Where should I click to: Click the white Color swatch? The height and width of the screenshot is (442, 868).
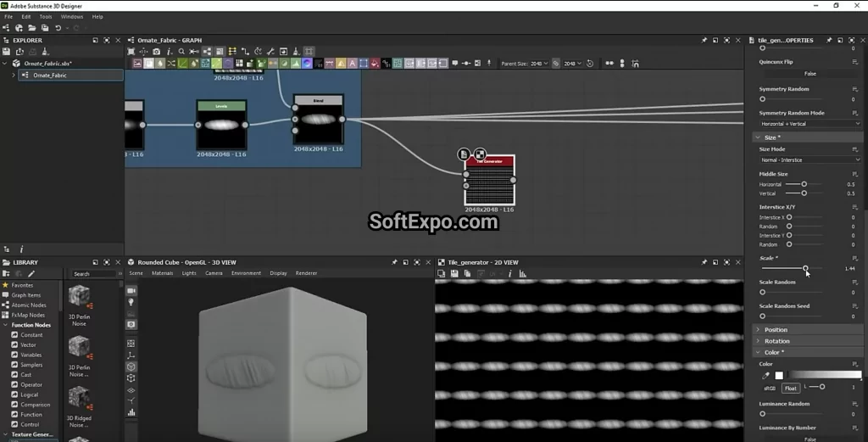tap(779, 376)
